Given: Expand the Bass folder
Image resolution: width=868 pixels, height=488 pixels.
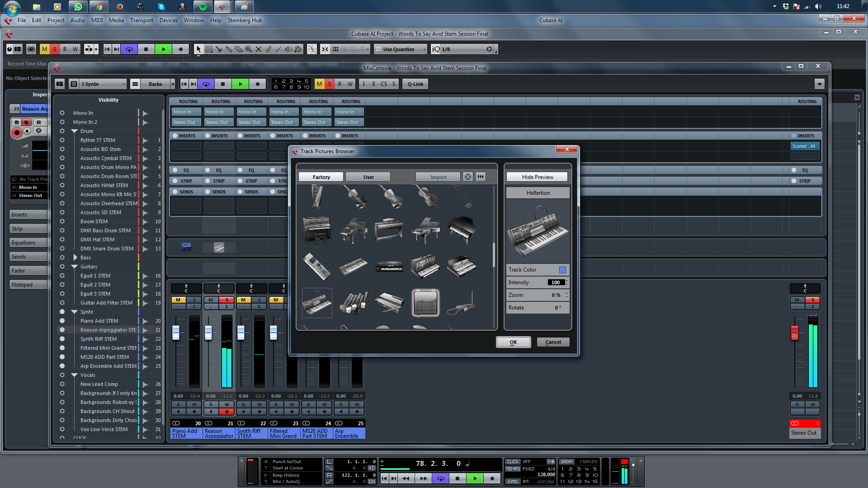Looking at the screenshot, I should [x=75, y=258].
